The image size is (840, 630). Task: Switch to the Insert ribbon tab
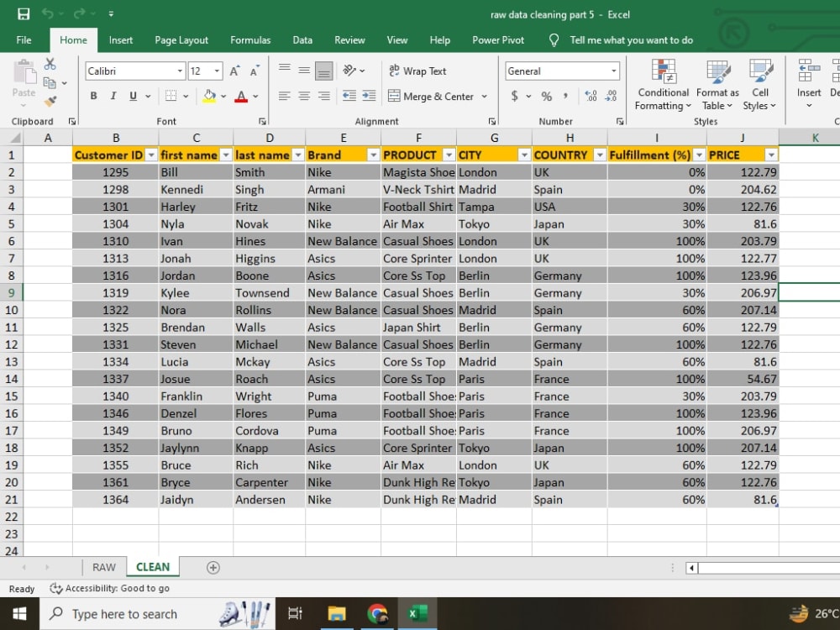click(120, 40)
